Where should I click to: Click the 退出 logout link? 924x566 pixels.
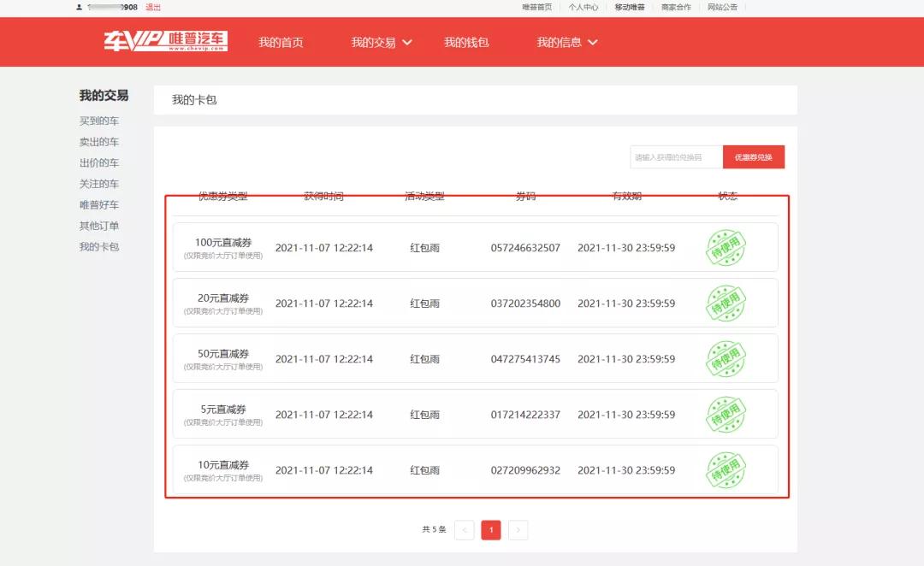(153, 7)
